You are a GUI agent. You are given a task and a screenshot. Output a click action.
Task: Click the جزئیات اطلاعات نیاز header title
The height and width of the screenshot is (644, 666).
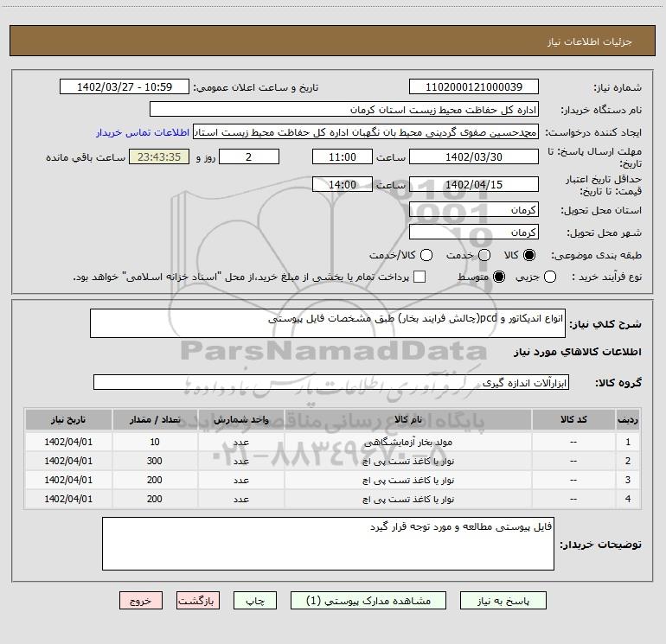tap(589, 41)
